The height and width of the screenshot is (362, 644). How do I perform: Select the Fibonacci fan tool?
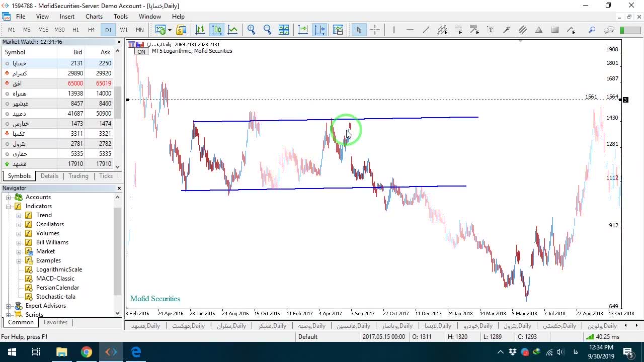pos(474,30)
